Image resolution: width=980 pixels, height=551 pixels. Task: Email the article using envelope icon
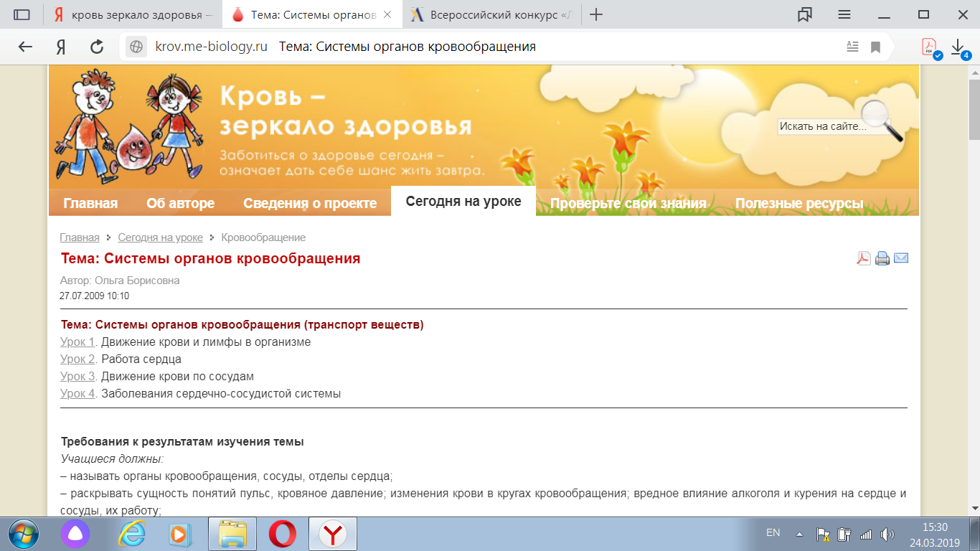[901, 258]
